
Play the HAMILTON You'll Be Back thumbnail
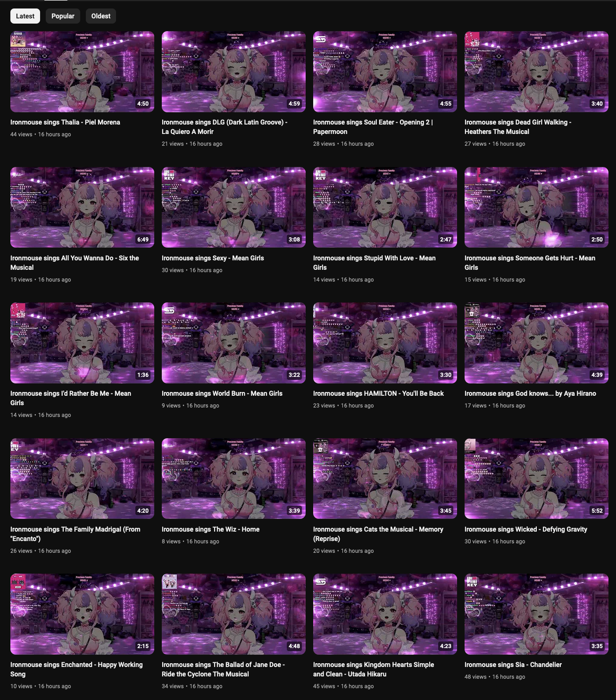385,343
